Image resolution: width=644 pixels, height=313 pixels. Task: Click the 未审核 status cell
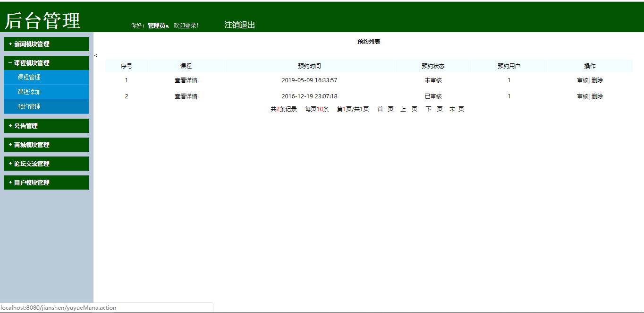(433, 80)
